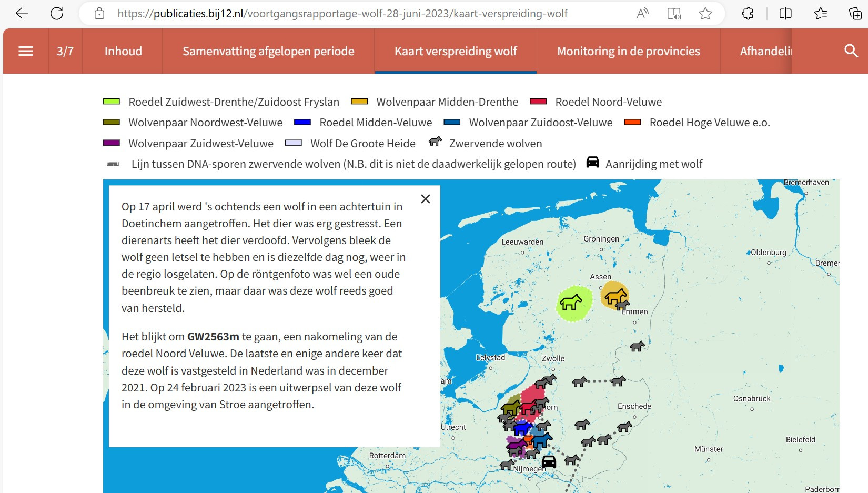Click purple Zuidwest-Veluwe legend swatch
Screen dimensions: 868x493
(x=112, y=143)
